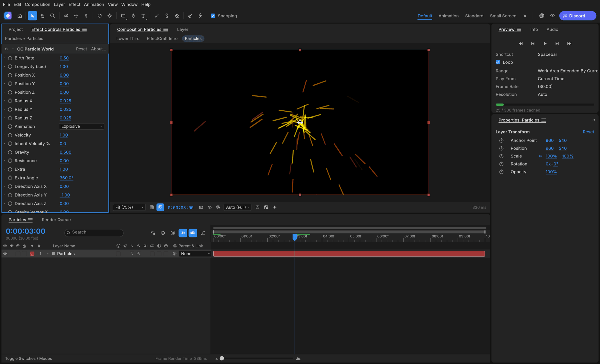Open the Auto (Full) resolution dropdown
Image resolution: width=600 pixels, height=364 pixels.
pyautogui.click(x=237, y=207)
